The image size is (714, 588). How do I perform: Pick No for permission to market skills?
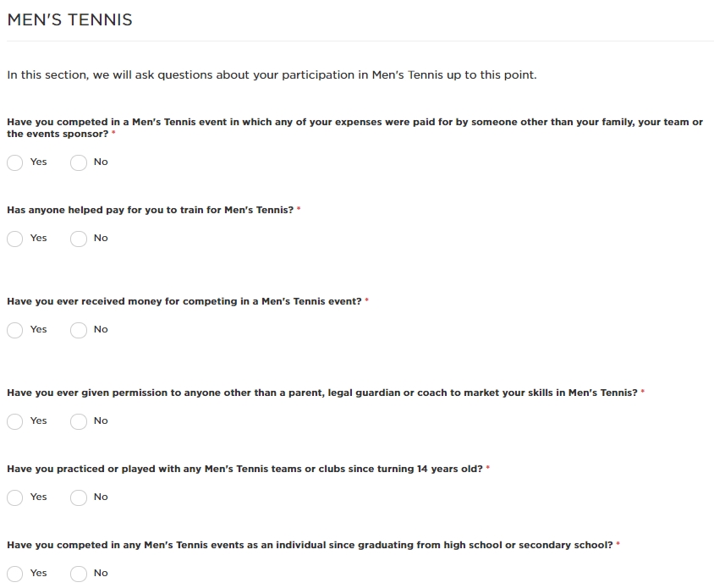point(79,421)
